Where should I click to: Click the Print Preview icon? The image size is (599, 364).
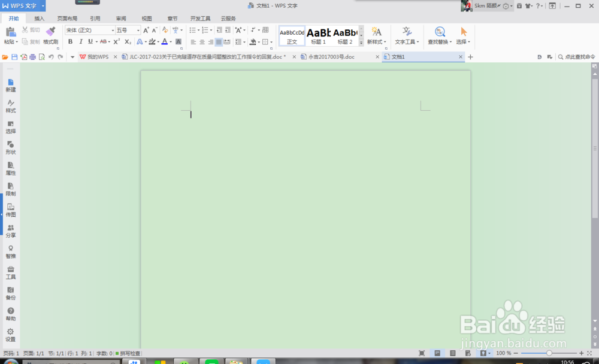[x=42, y=57]
